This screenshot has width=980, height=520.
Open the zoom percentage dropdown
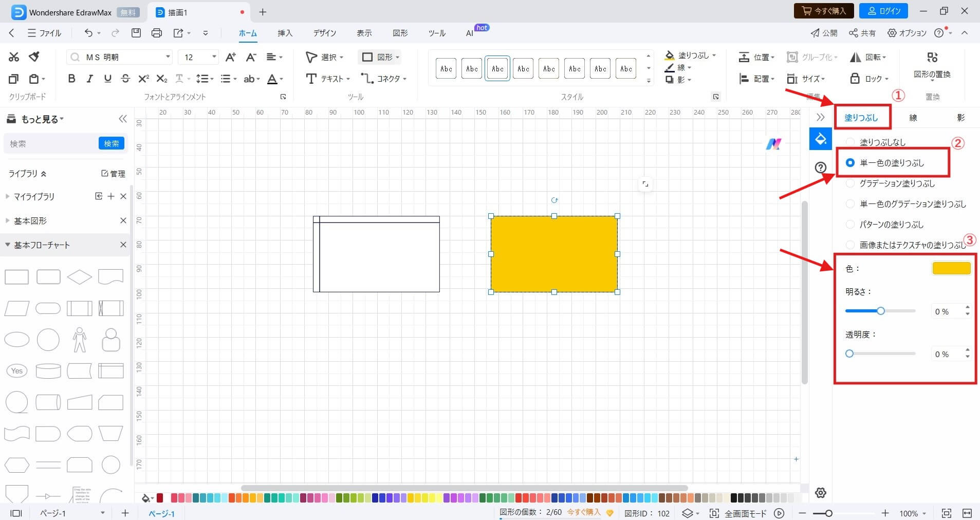point(924,513)
